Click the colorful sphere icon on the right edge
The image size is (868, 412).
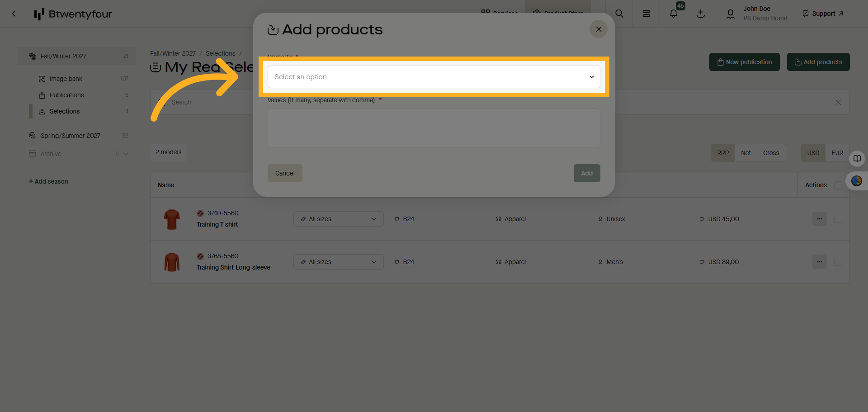[x=857, y=181]
